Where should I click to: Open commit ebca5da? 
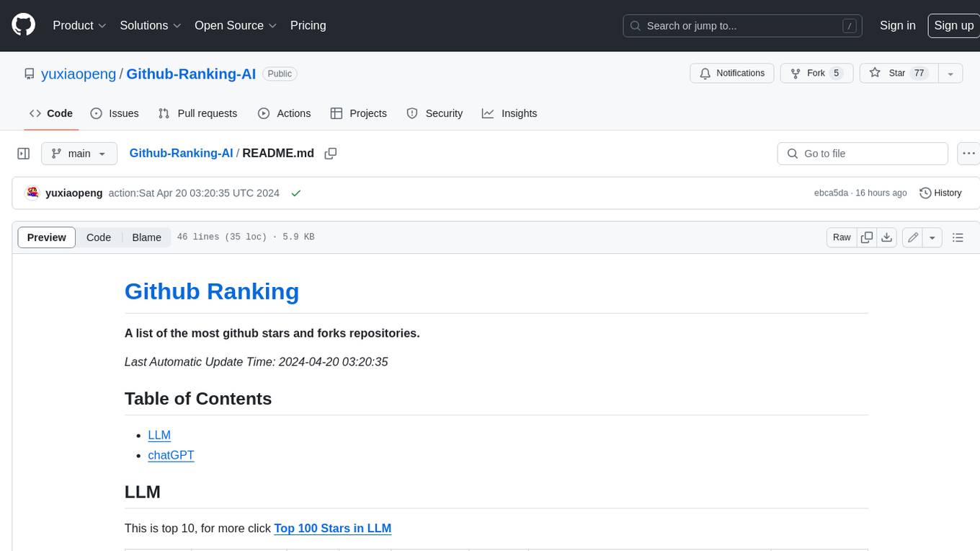coord(831,193)
